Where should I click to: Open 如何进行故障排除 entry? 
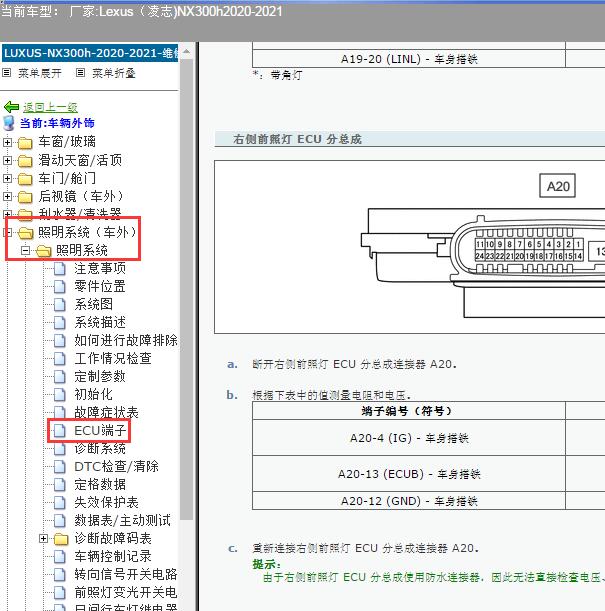tap(126, 340)
